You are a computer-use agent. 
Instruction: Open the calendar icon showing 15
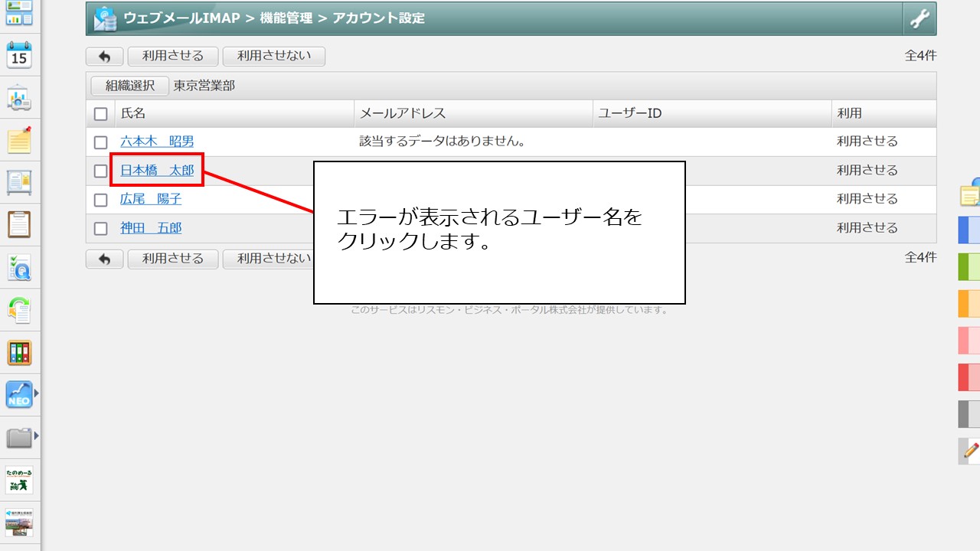pyautogui.click(x=19, y=55)
